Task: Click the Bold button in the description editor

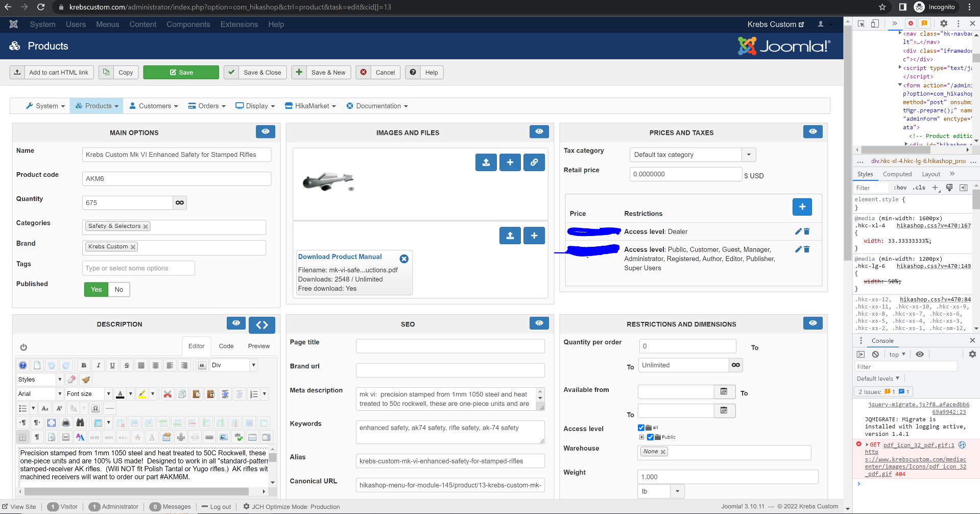Action: point(84,365)
